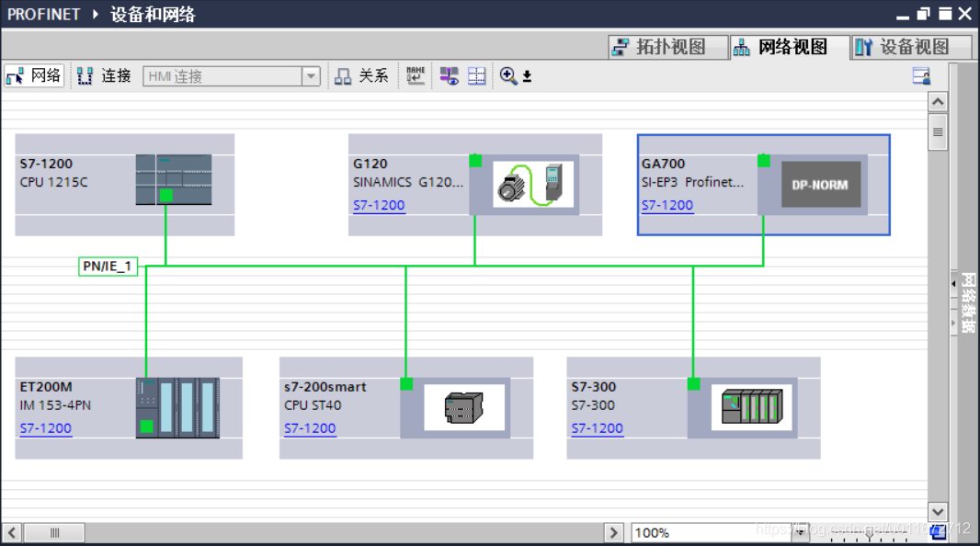Click the vertical scrollbar up arrow
Viewport: 980px width, 546px height.
938,101
